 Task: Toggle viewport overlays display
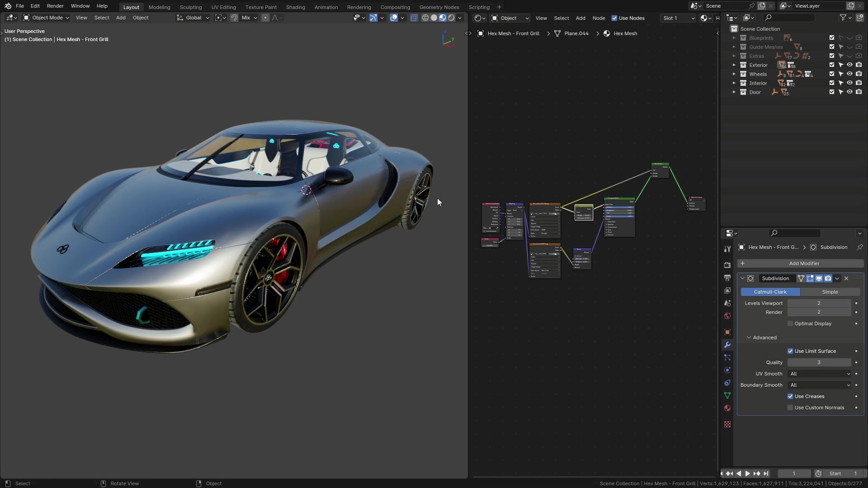(394, 18)
